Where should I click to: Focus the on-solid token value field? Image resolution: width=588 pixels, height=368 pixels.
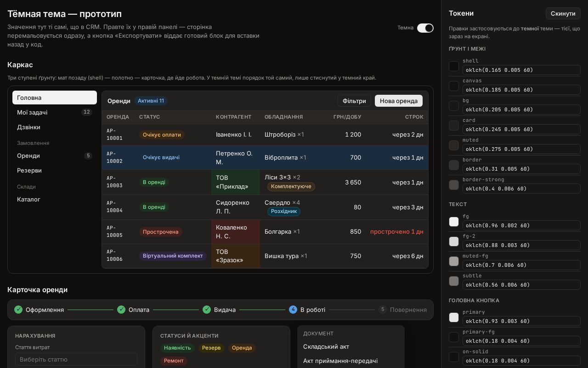(x=521, y=361)
